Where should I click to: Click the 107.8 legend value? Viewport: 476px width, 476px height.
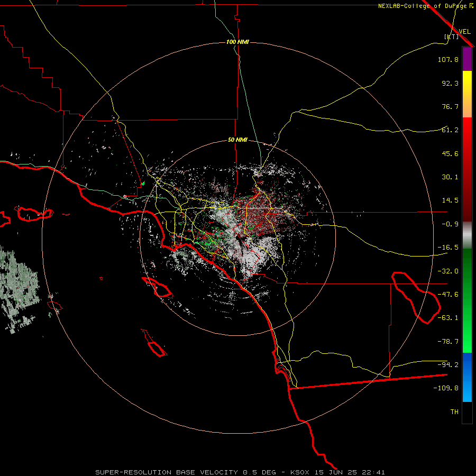[x=448, y=59]
